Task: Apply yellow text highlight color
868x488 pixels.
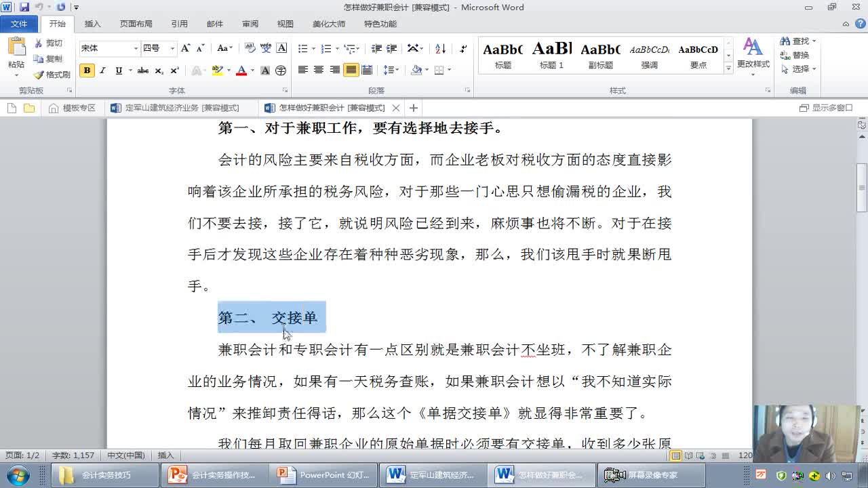Action: (216, 70)
